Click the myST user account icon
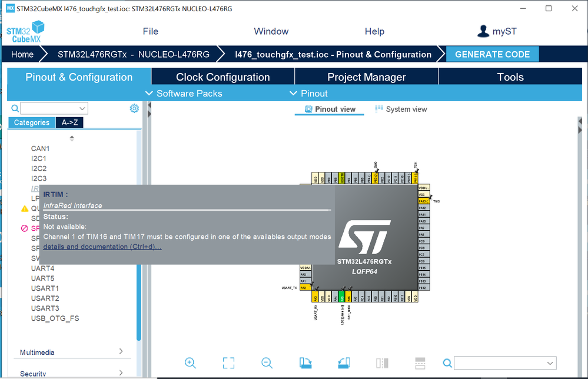Screen dimensions: 588x379 click(x=483, y=31)
